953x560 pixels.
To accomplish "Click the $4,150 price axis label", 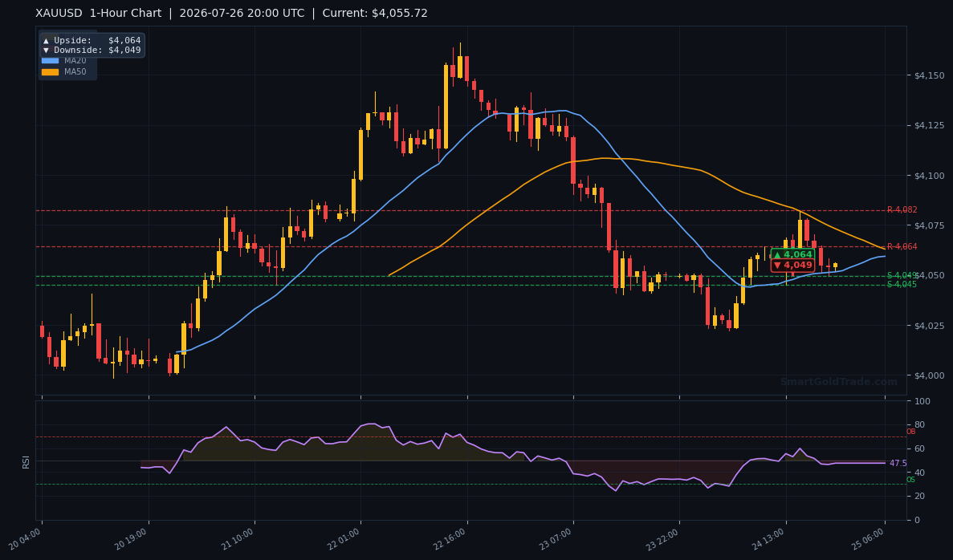I will 929,75.
